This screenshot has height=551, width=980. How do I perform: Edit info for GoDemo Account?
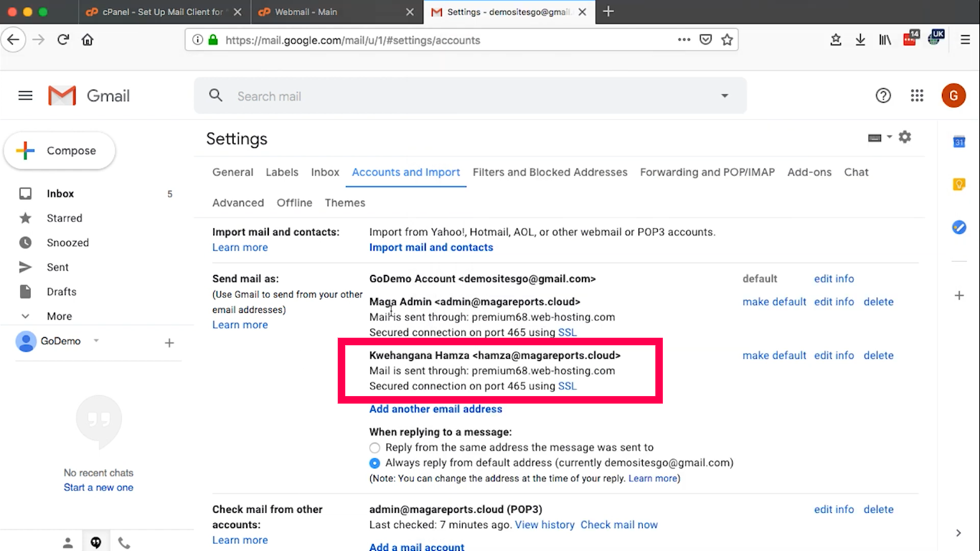834,279
